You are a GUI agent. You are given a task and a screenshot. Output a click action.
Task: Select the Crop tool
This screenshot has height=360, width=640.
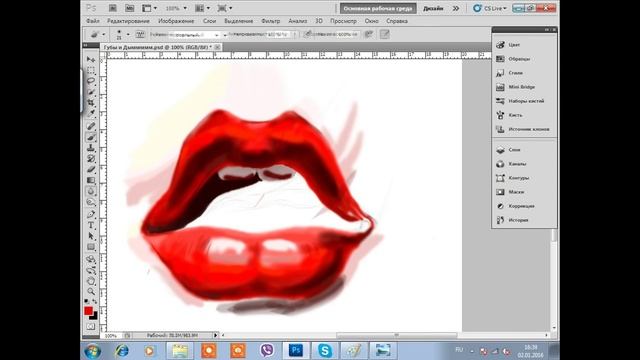point(91,102)
